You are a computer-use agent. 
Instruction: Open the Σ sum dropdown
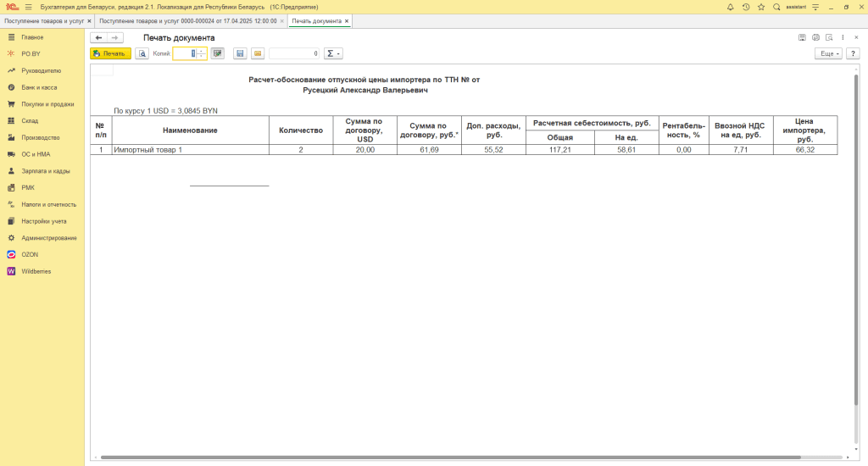point(333,53)
